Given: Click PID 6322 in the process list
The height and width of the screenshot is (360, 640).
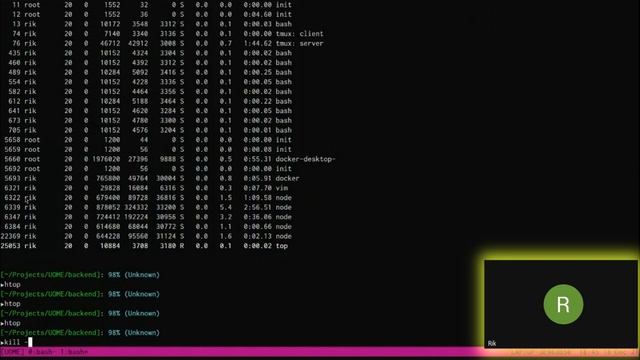Looking at the screenshot, I should click(x=13, y=198).
